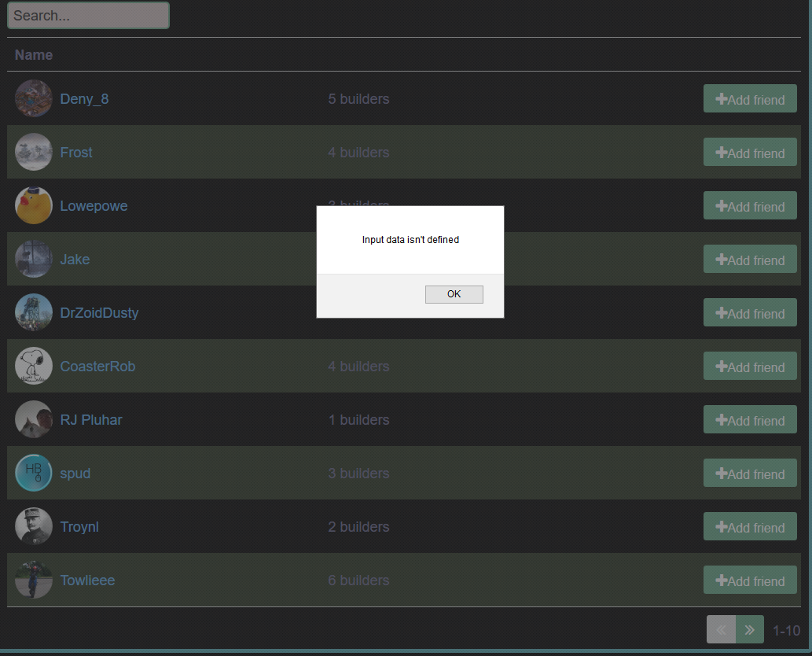Screen dimensions: 812x656
Task: Click RJ Pluhar's avatar photo
Action: [x=34, y=419]
